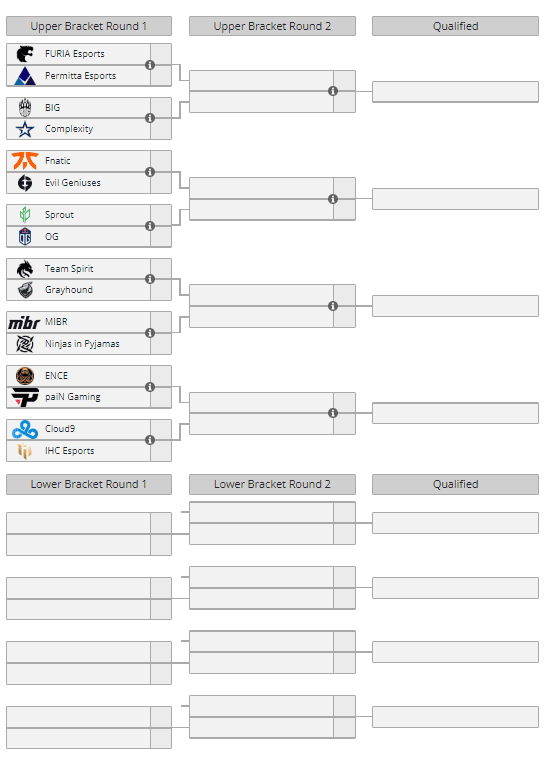
Task: Select the ENCE team entry
Action: click(78, 376)
